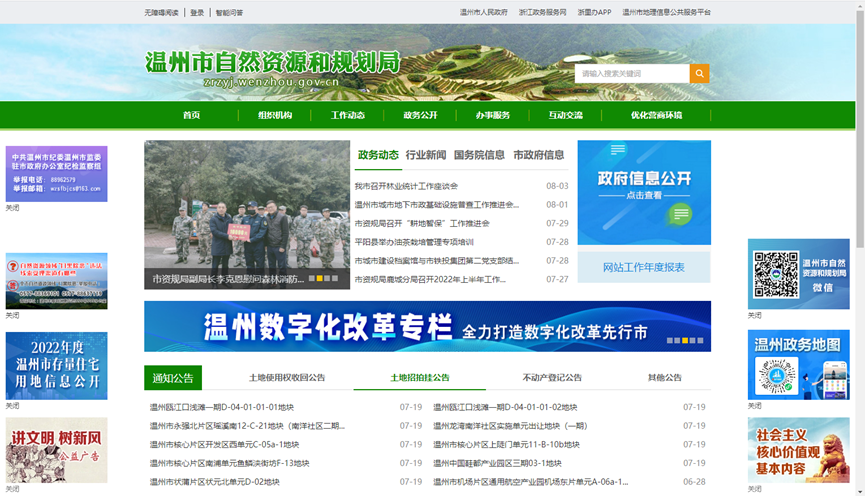Switch to 行业新闻 news tab

click(x=426, y=155)
